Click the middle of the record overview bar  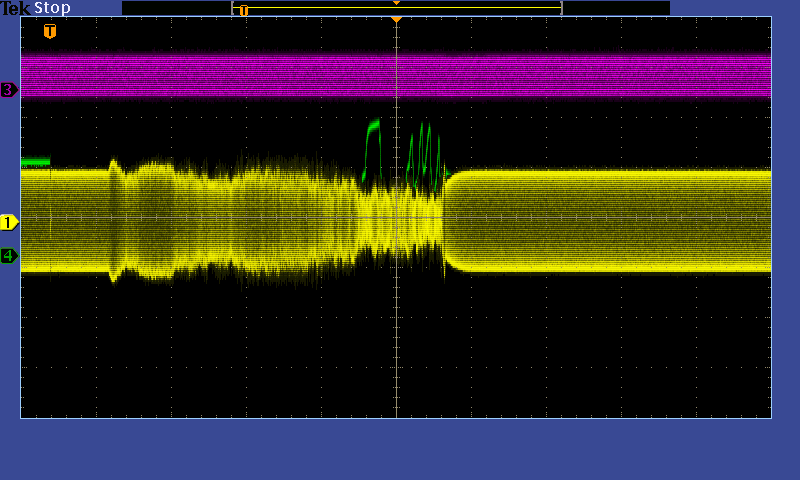pos(396,9)
